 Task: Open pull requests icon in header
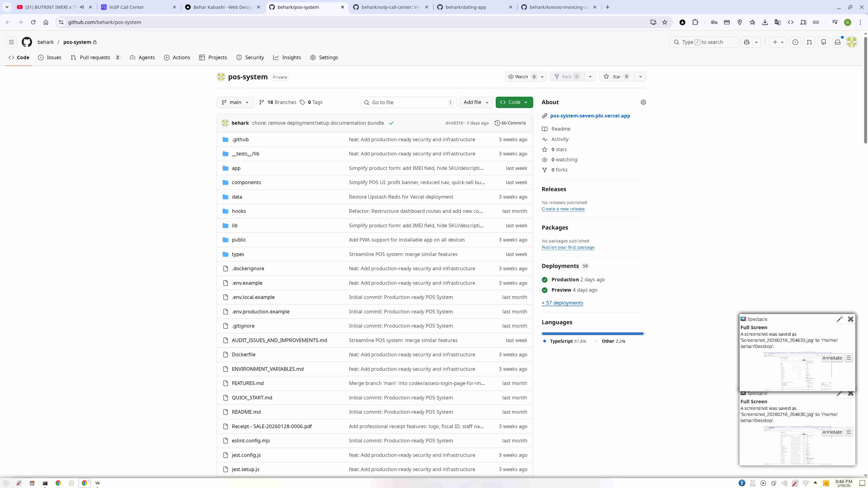pyautogui.click(x=809, y=42)
